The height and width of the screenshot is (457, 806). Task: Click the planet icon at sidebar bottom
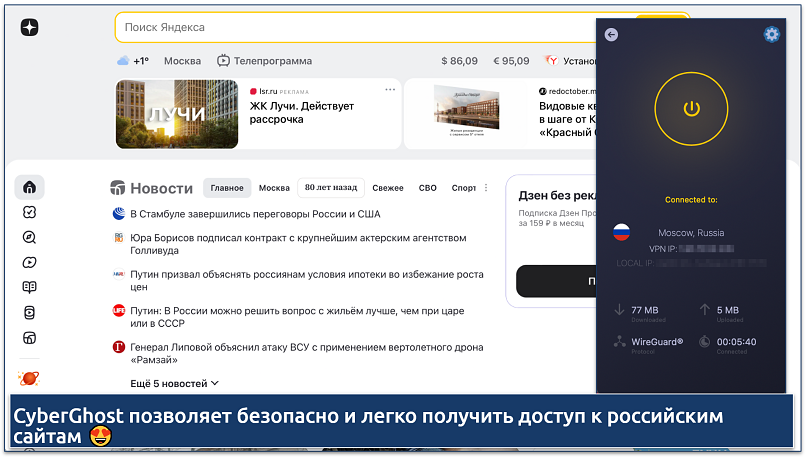[x=29, y=378]
